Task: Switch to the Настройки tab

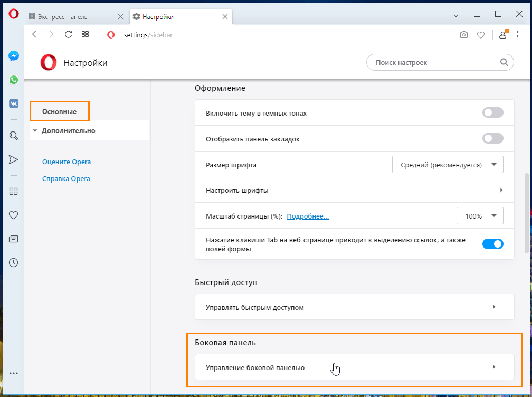Action: (181, 16)
